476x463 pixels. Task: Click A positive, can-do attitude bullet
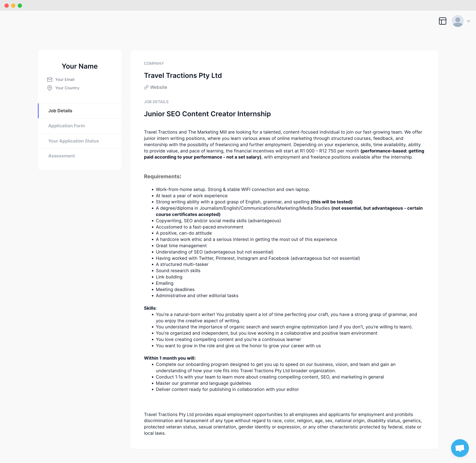[x=184, y=233]
